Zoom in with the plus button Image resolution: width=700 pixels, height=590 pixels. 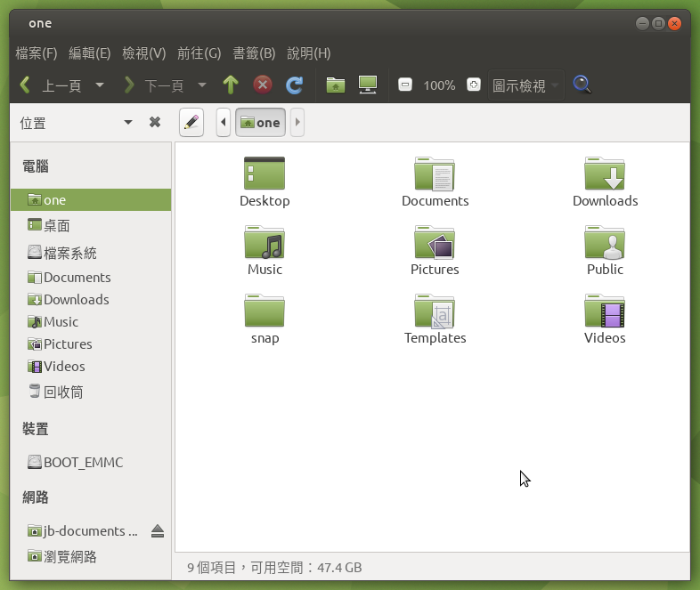474,85
